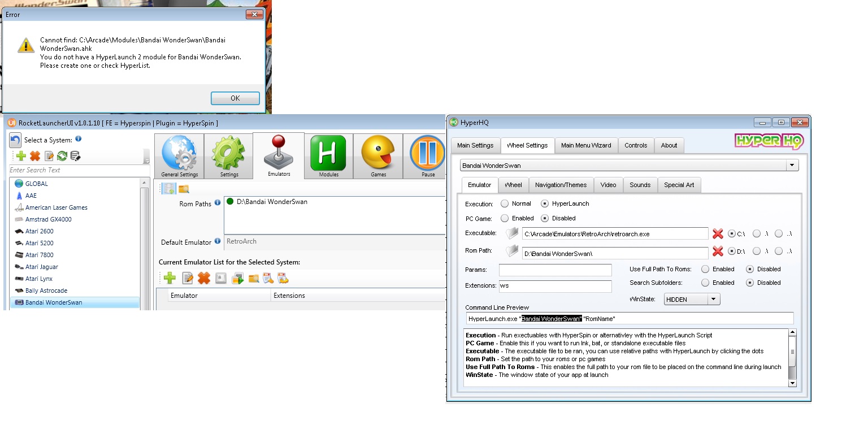Browse for Rom Path folder in HyperHQ
This screenshot has height=438, width=868.
tap(512, 252)
